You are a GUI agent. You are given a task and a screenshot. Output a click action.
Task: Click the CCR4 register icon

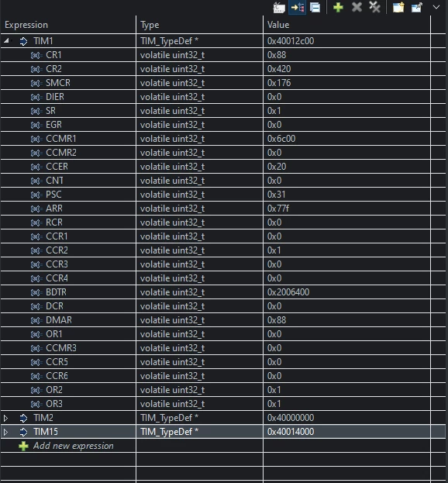[36, 278]
